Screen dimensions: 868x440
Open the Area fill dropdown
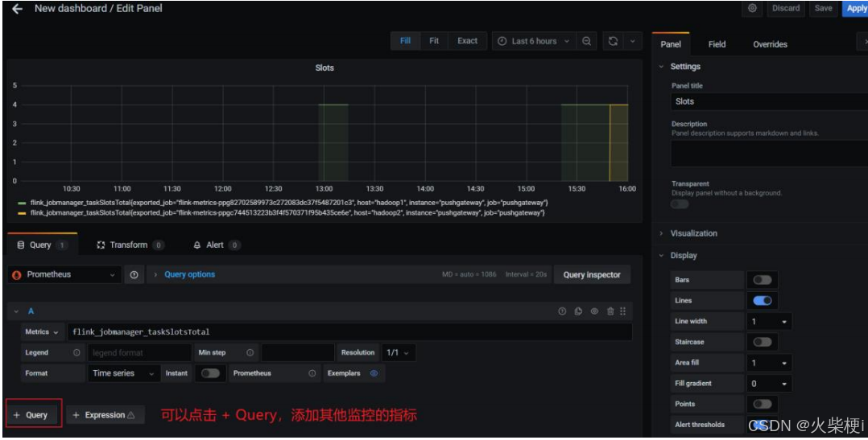coord(769,363)
